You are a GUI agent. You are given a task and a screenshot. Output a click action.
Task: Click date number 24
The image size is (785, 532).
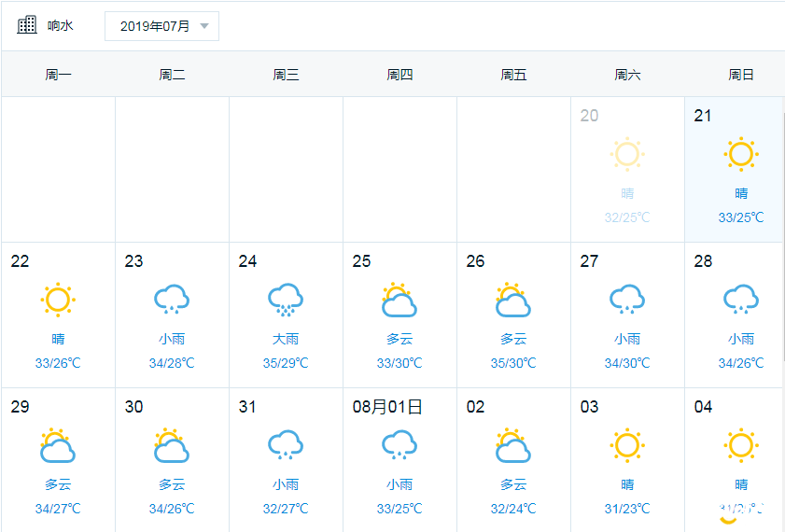[x=247, y=261]
